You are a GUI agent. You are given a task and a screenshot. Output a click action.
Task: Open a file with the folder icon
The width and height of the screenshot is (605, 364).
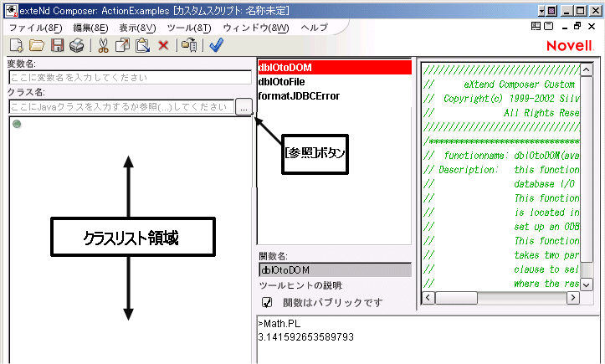pyautogui.click(x=37, y=45)
